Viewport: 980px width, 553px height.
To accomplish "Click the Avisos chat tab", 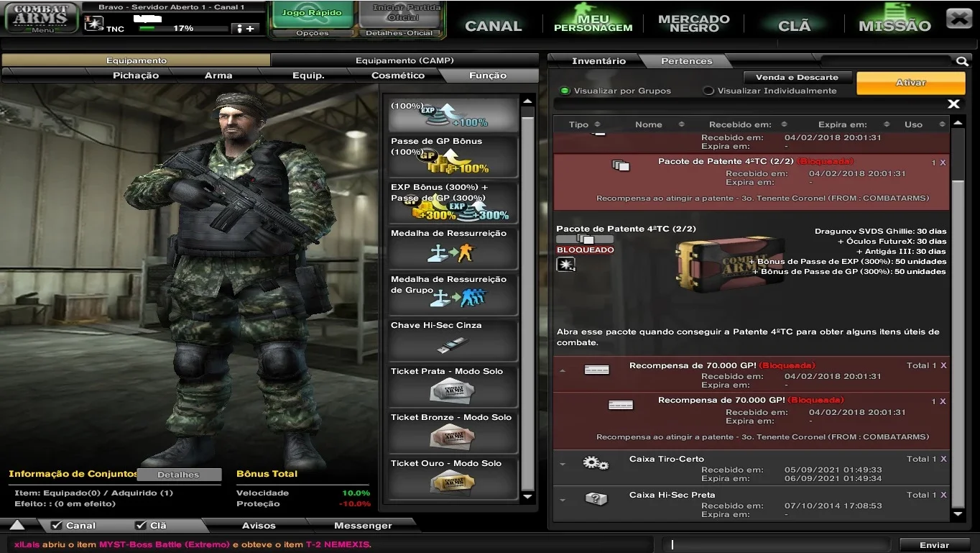I will [259, 526].
